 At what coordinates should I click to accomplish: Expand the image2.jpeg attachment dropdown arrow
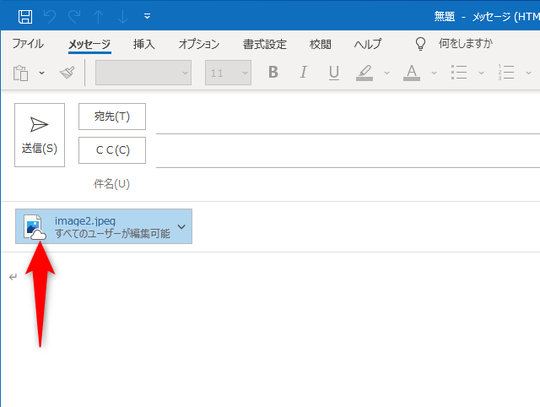coord(181,227)
